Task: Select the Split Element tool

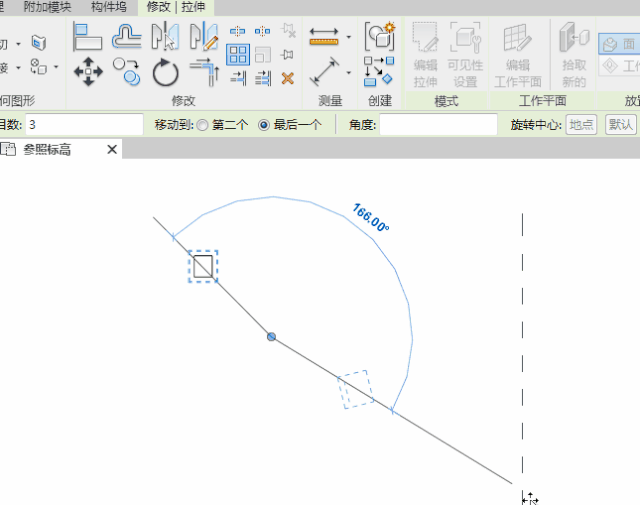Action: (238, 31)
